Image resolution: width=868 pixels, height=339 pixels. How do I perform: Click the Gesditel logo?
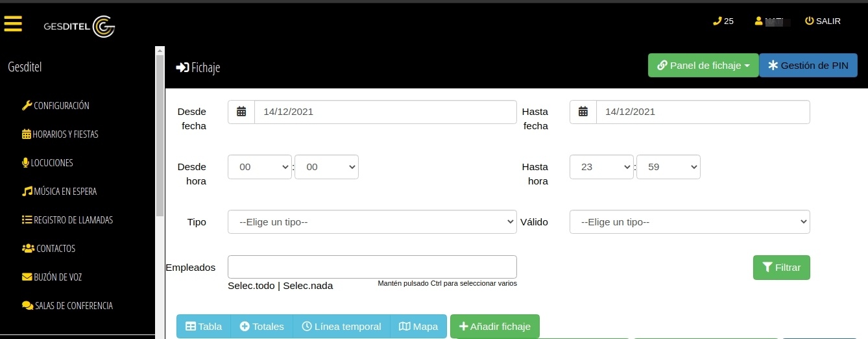[x=79, y=27]
